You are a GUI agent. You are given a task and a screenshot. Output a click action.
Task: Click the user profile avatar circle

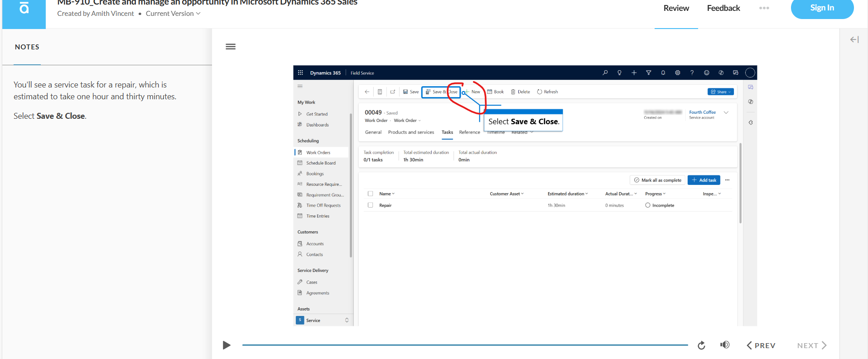tap(750, 73)
